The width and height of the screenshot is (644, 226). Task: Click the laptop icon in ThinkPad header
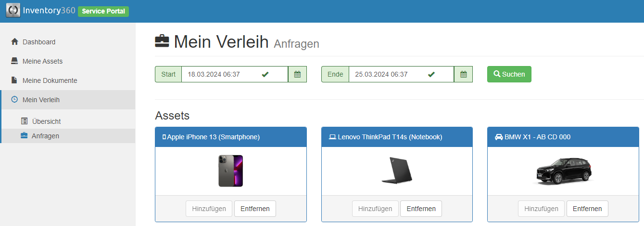pyautogui.click(x=332, y=137)
